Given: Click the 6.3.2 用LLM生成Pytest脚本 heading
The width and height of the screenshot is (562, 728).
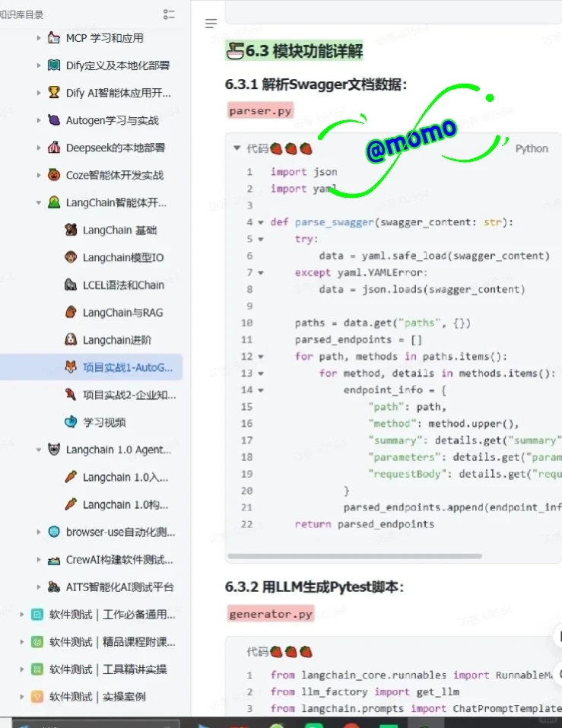Looking at the screenshot, I should [314, 587].
